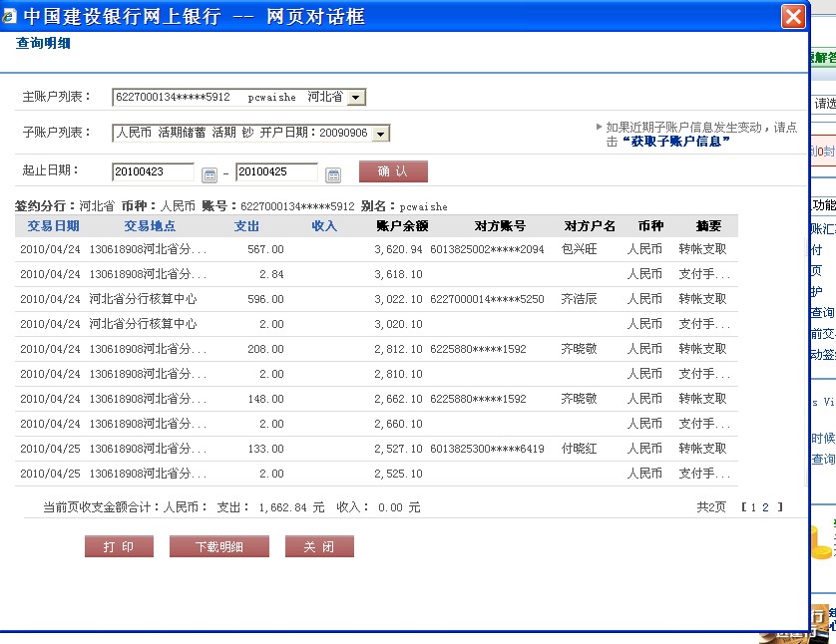Click the 摘要 column header
836x644 pixels.
click(708, 226)
